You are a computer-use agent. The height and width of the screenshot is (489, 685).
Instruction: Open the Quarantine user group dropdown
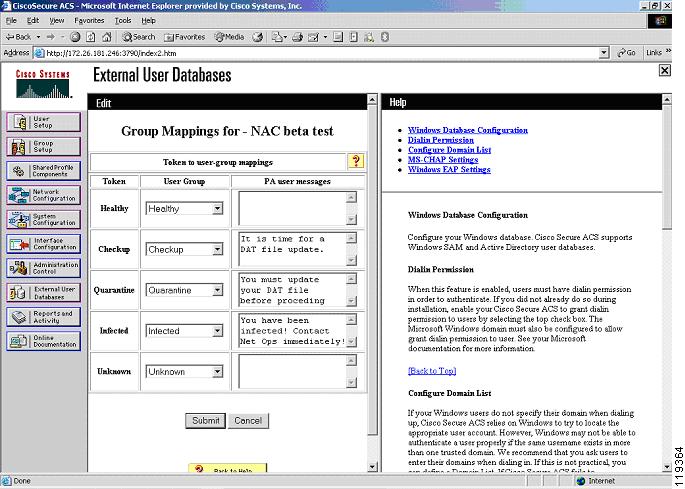point(217,290)
